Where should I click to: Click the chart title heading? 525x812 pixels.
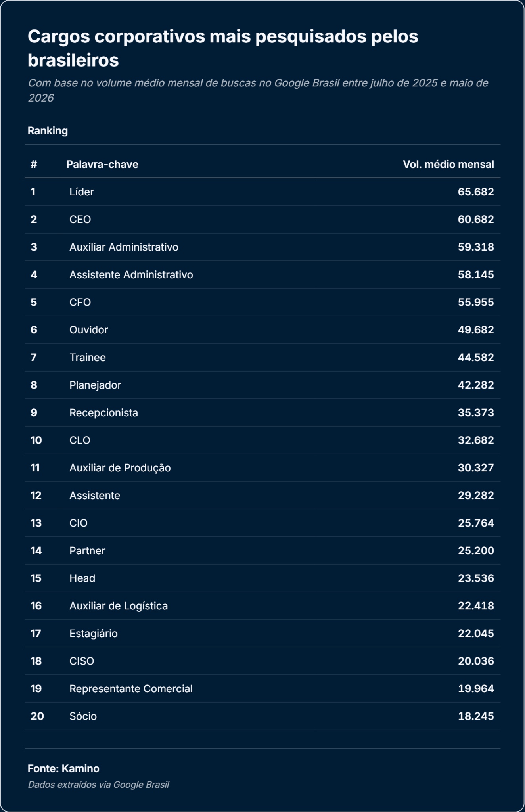pos(223,48)
